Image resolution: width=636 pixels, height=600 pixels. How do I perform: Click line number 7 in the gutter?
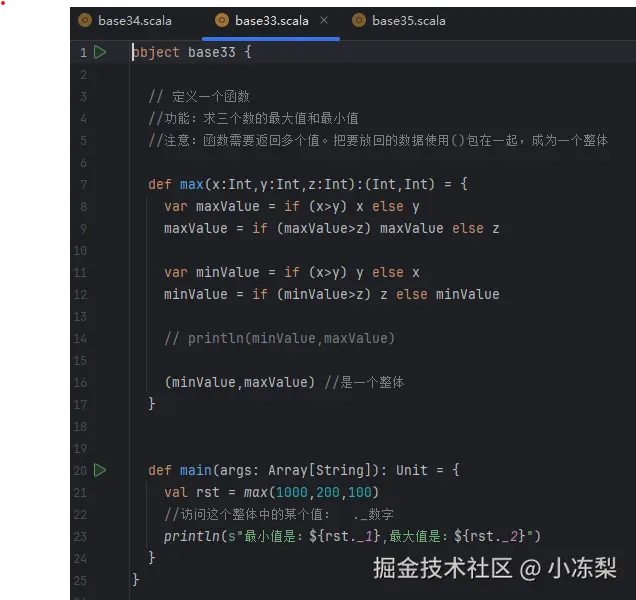(x=84, y=185)
